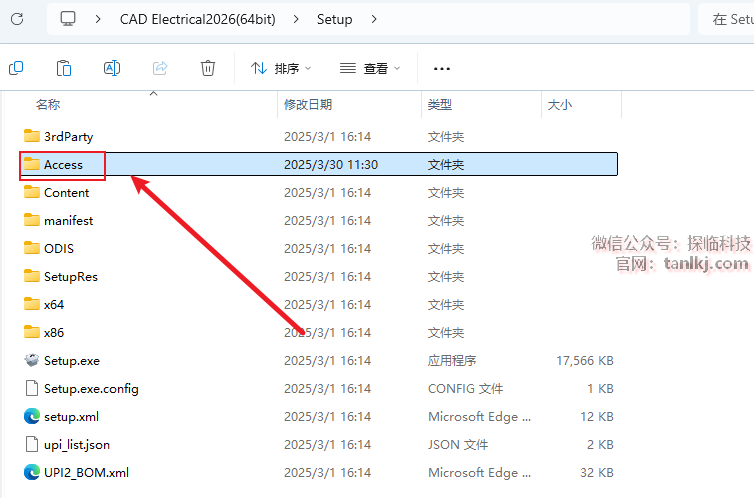
Task: Click the Setup breadcrumb segment
Action: [334, 19]
